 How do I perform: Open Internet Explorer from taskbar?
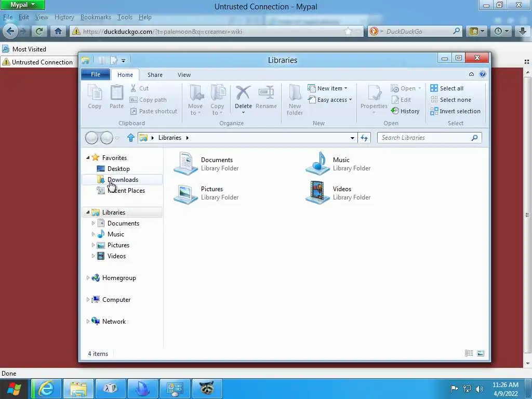click(46, 389)
